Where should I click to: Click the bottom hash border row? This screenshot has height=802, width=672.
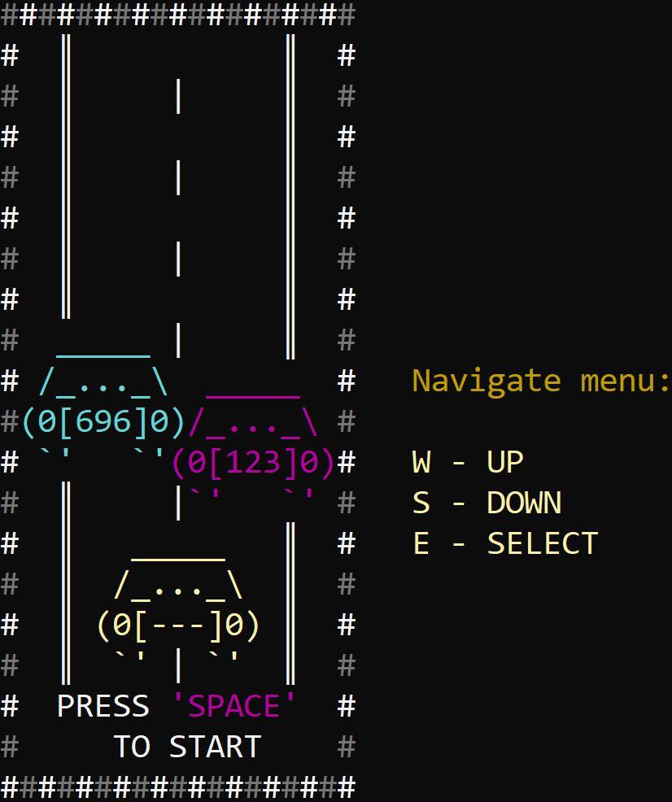(178, 787)
